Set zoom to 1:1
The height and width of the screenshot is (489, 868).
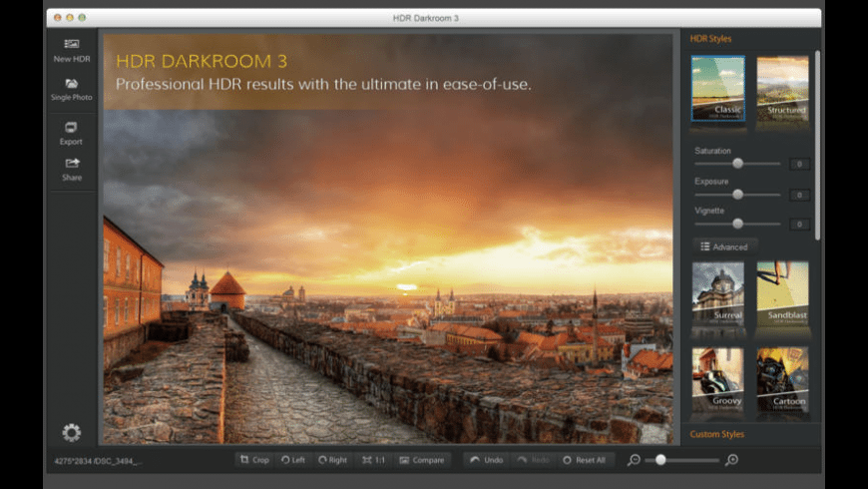pyautogui.click(x=374, y=460)
